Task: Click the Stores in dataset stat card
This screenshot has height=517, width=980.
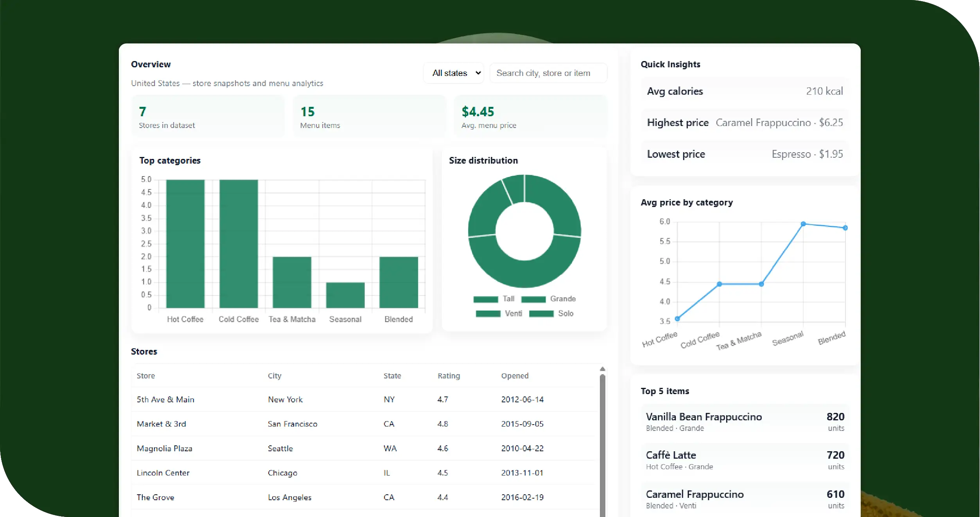Action: tap(208, 117)
